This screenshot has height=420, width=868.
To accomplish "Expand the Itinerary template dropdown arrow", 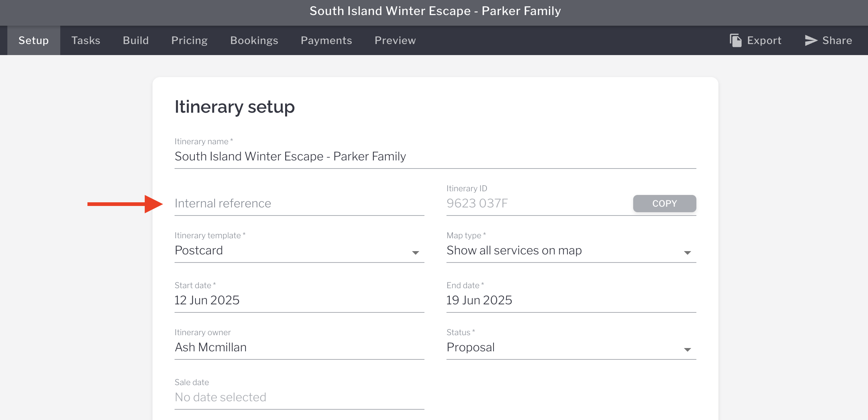I will coord(415,253).
